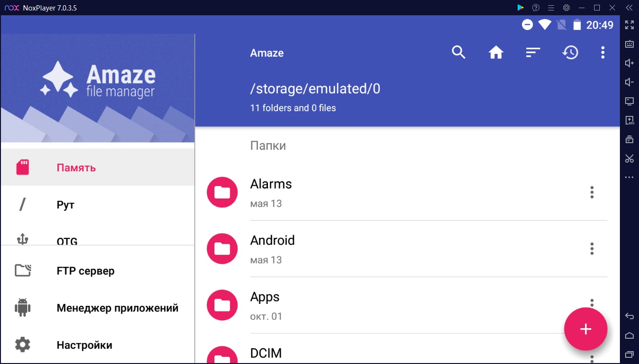Click the 20:49 clock in status bar

[600, 25]
